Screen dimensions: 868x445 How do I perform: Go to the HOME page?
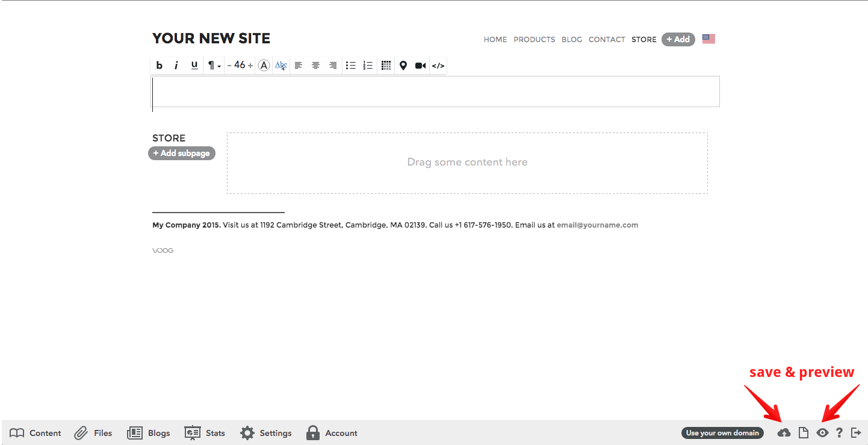(x=495, y=39)
